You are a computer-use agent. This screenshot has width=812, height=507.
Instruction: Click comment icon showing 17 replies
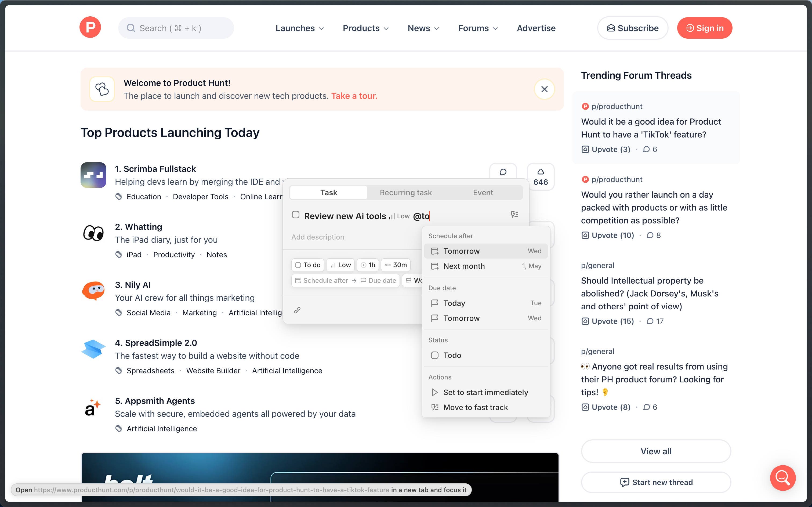click(650, 321)
